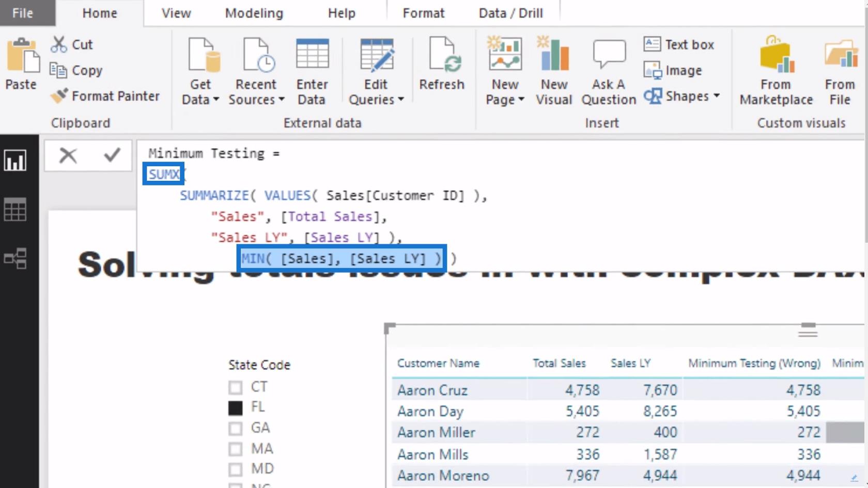Refresh the data
This screenshot has width=868, height=488.
click(442, 64)
